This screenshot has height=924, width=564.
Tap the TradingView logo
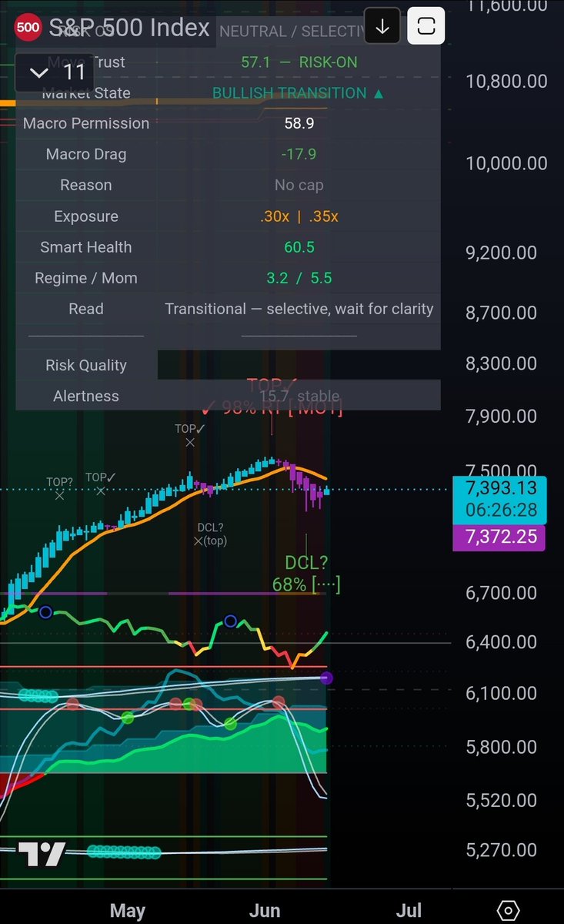[x=42, y=854]
